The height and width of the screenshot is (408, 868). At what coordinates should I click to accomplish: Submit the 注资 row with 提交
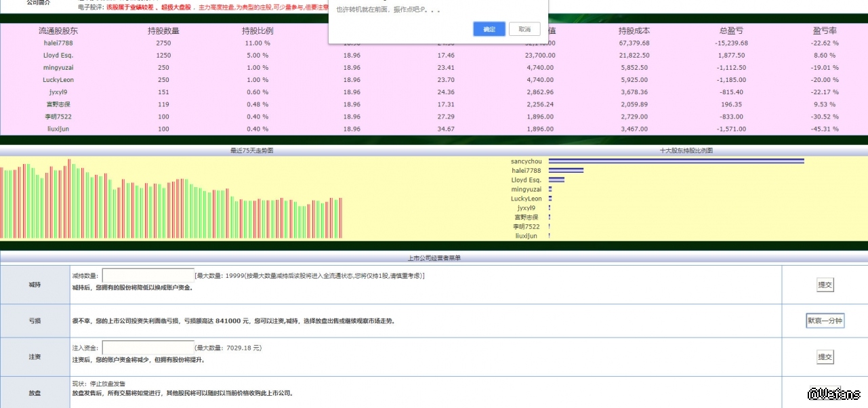coord(825,357)
